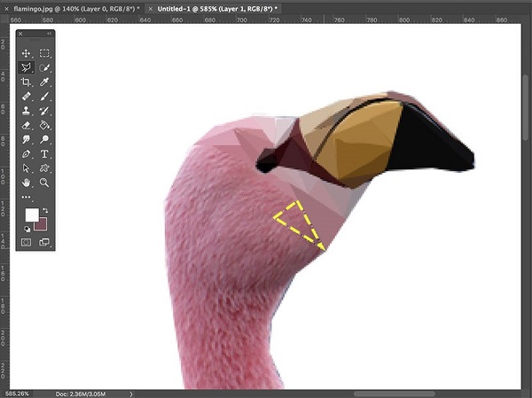The height and width of the screenshot is (398, 532).
Task: Select the Hand tool
Action: coord(26,183)
